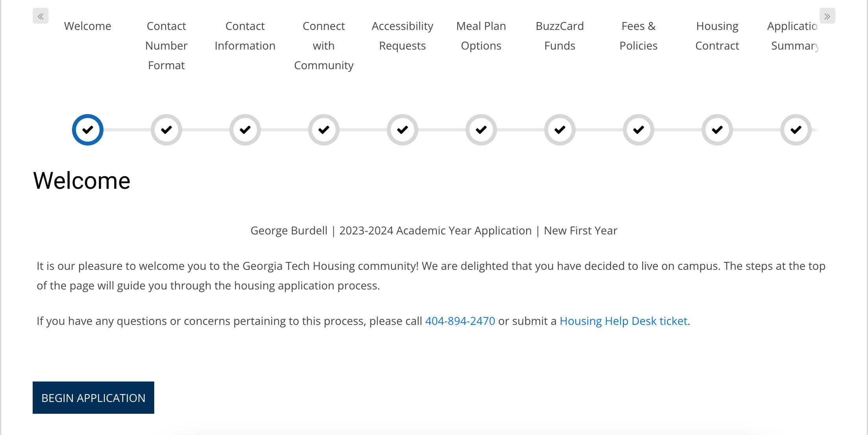
Task: Select the Accessibility Requests step label
Action: (403, 36)
